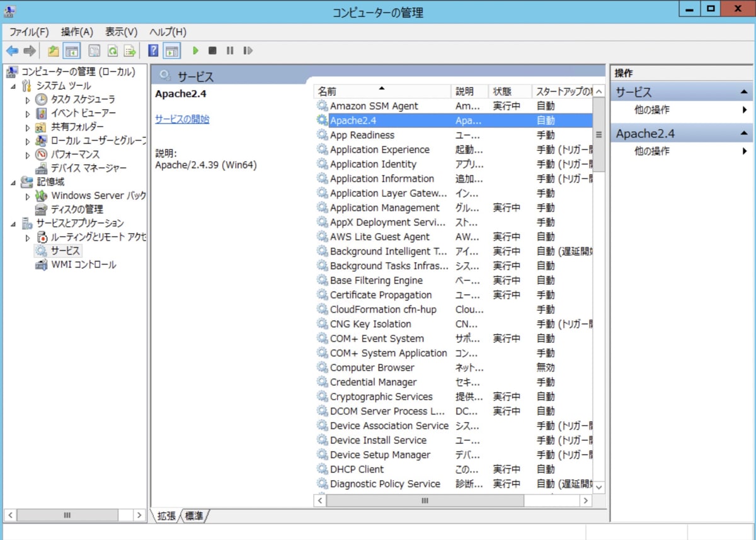This screenshot has height=540, width=756.
Task: Sort by the スタートアップの種類 column header
Action: [562, 91]
